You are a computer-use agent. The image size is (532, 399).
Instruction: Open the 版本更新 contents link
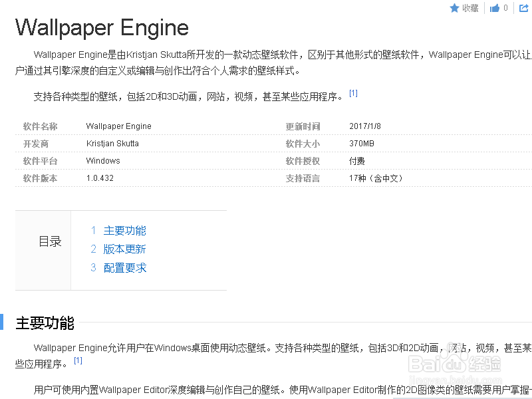tap(124, 249)
